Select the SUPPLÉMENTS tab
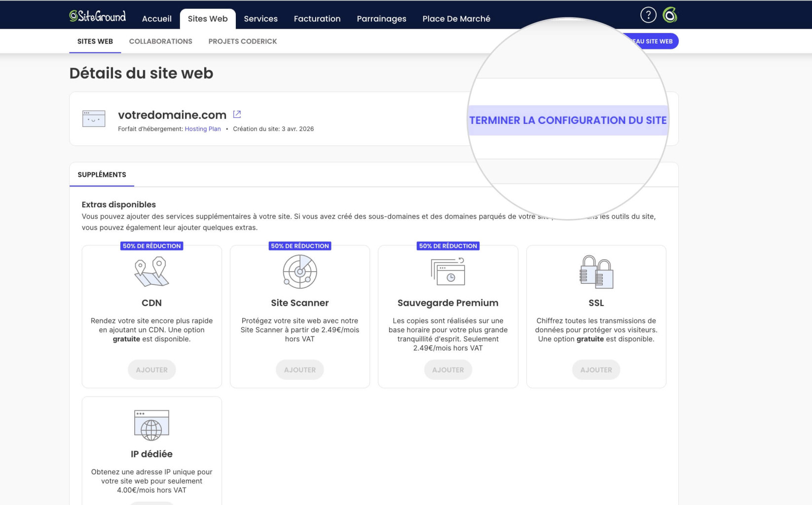 click(102, 175)
